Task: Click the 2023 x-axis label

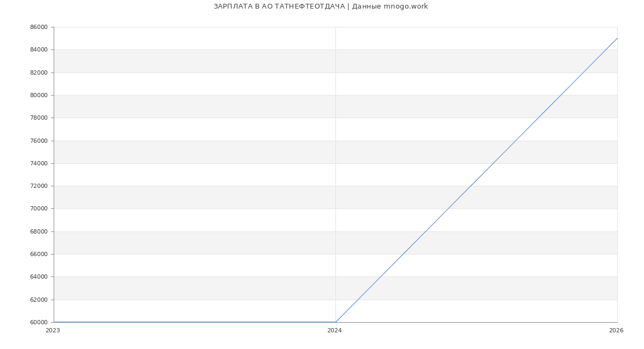Action: click(53, 331)
